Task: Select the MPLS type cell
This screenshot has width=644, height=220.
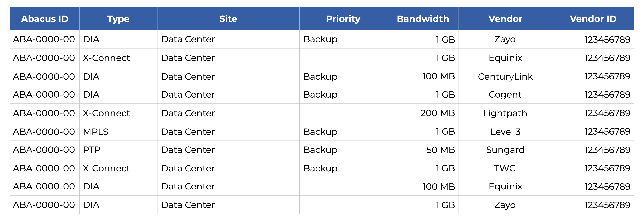Action: tap(96, 132)
